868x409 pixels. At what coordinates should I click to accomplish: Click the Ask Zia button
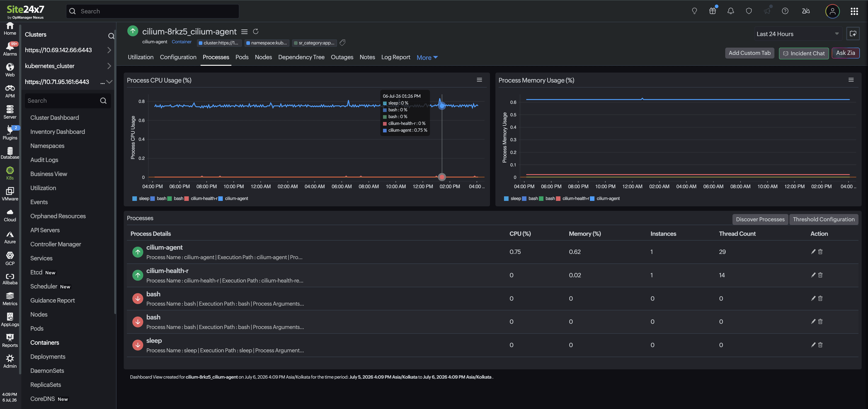point(845,53)
